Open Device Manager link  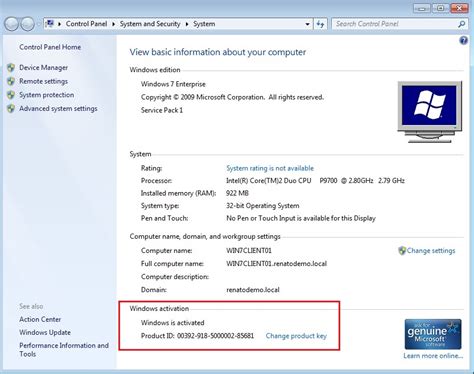click(x=43, y=68)
